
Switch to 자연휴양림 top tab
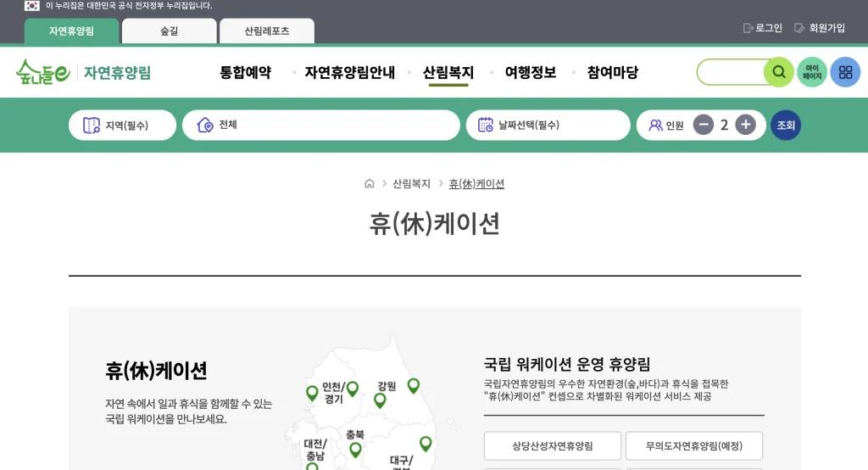click(71, 31)
